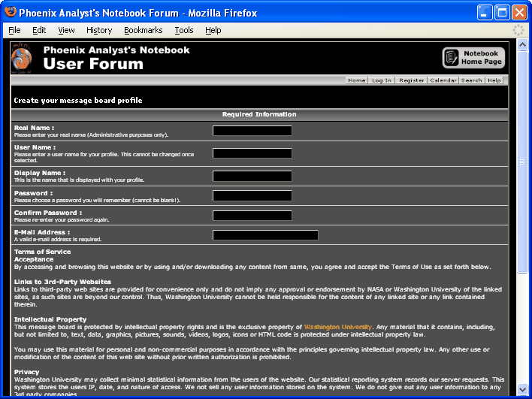Viewport: 532px width, 399px height.
Task: Click the scrollbar down arrow
Action: coord(522,388)
